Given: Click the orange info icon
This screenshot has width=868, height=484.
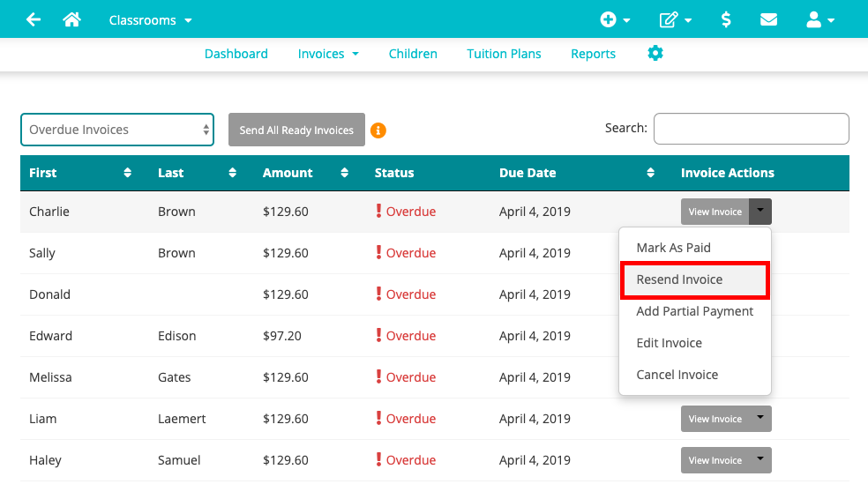Looking at the screenshot, I should point(378,130).
